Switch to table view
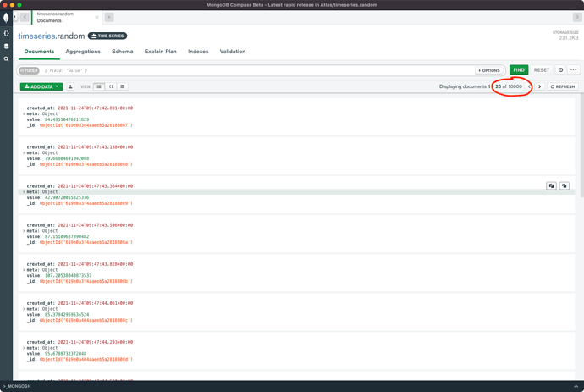The width and height of the screenshot is (584, 392). pos(123,86)
